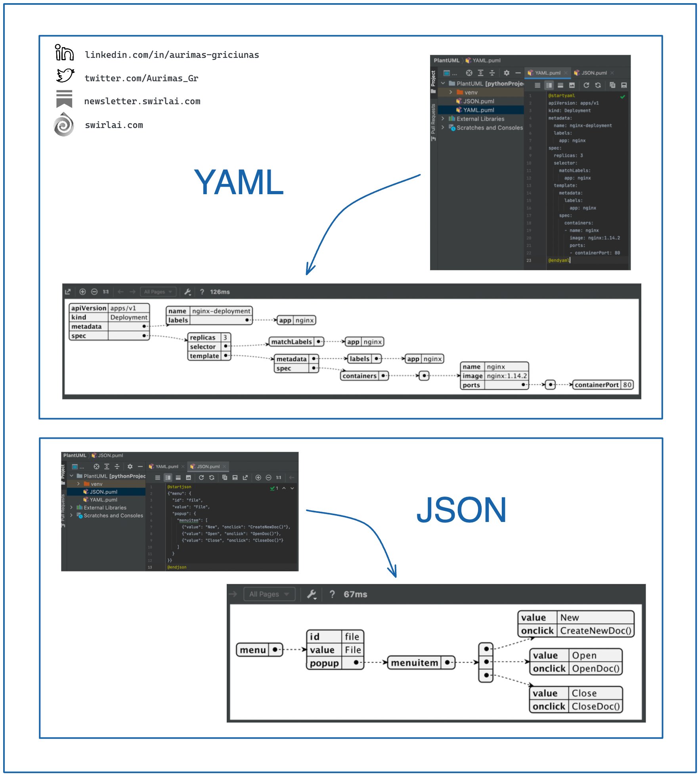The image size is (700, 776).
Task: Reload diagram in YAML.puml editor toolbar
Action: (586, 85)
